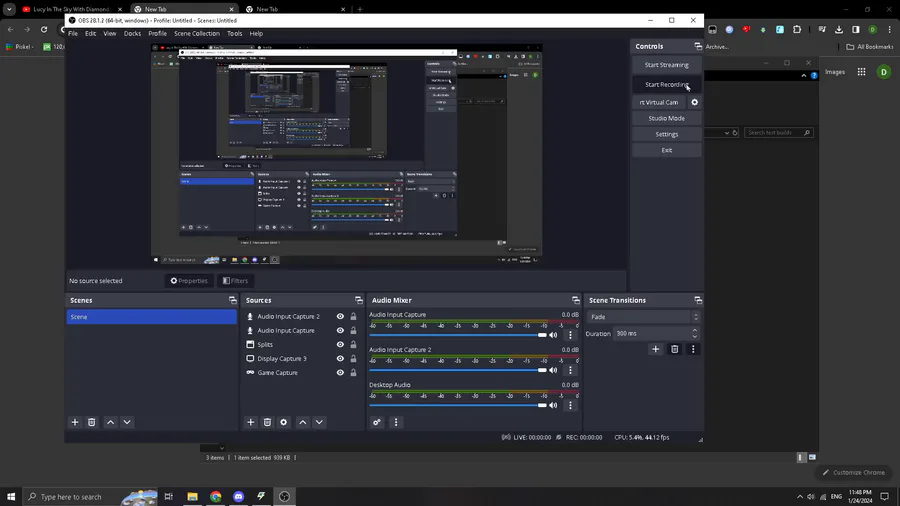Open the Fade transition dropdown
This screenshot has height=506, width=900.
(643, 317)
